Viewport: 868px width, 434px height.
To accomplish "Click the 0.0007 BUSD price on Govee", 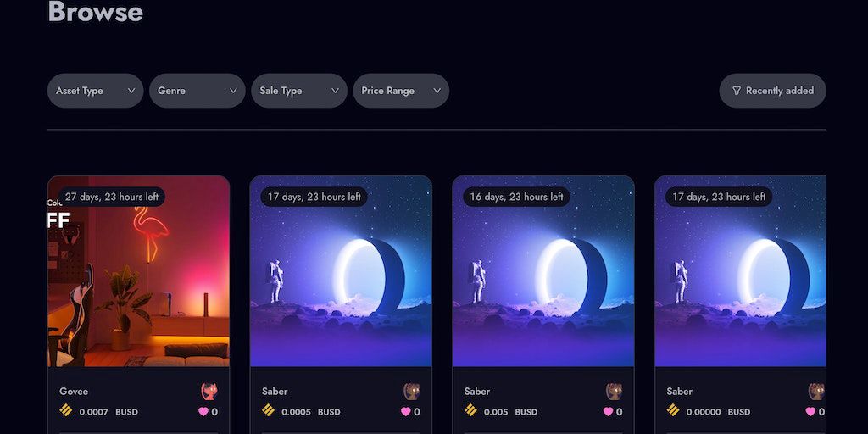I will (108, 413).
